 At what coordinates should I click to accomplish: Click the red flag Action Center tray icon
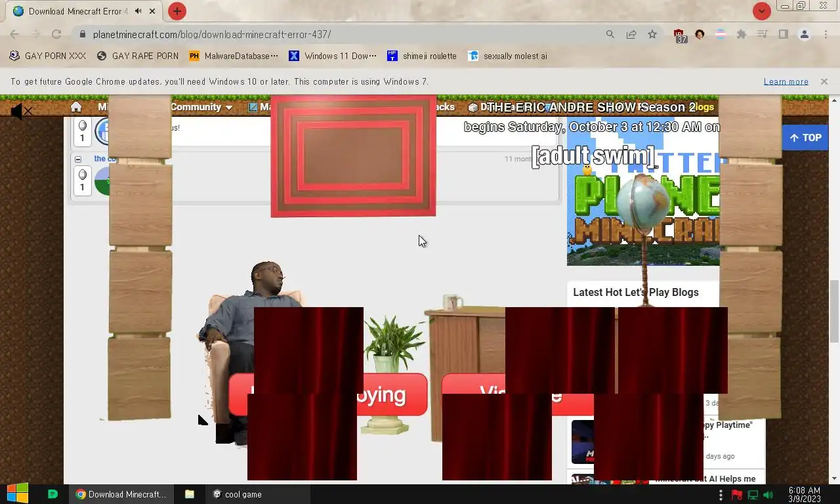pos(737,495)
